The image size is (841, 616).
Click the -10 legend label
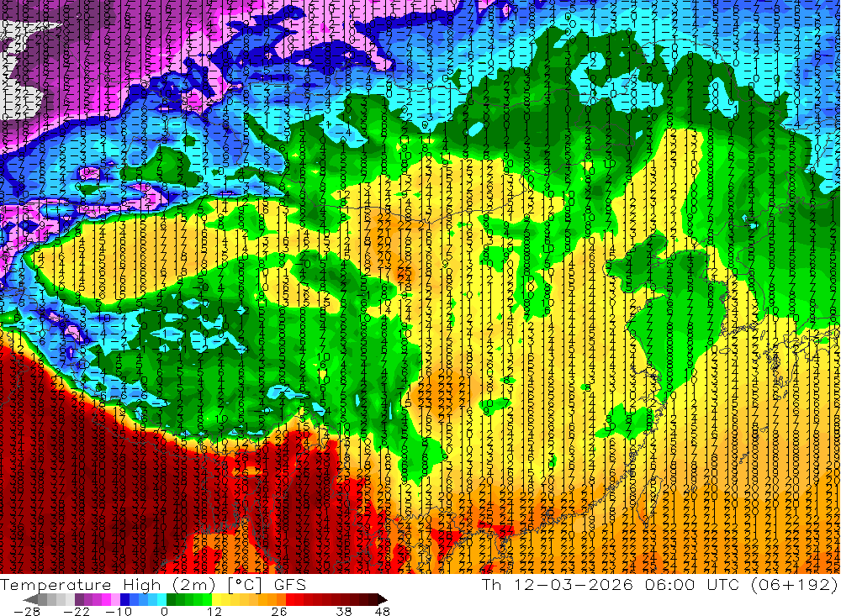click(119, 612)
